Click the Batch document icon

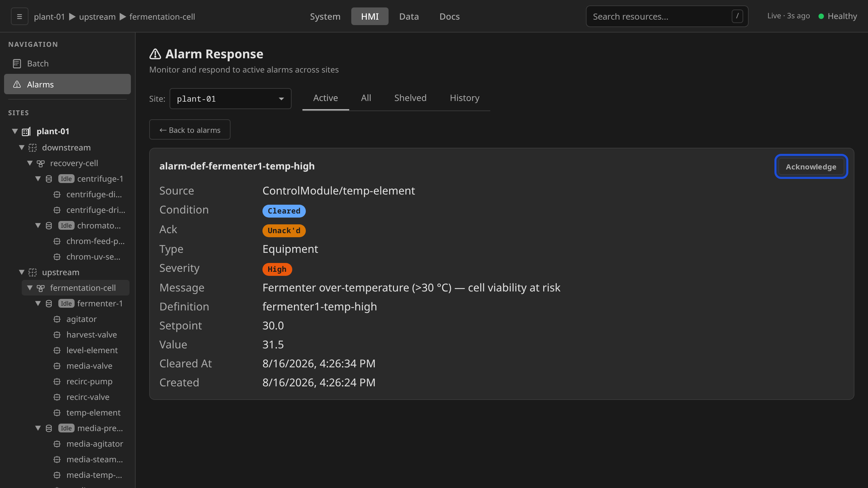17,64
